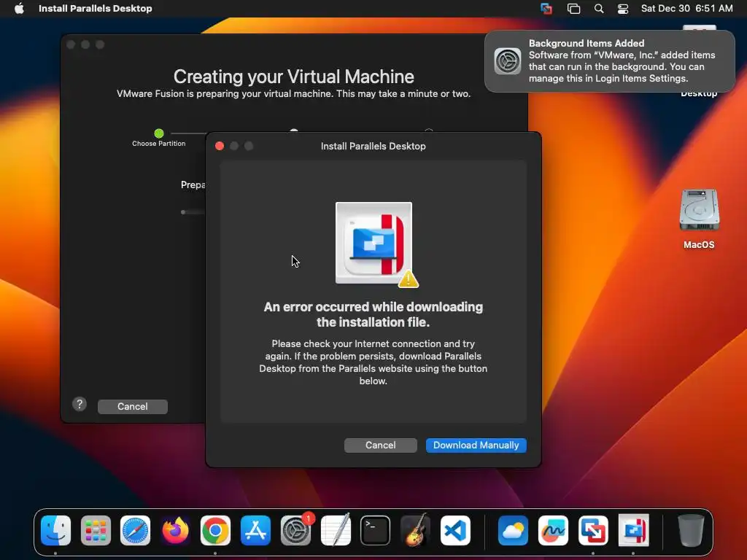Click the 'An error occurred while downloading' message
The width and height of the screenshot is (747, 560).
pyautogui.click(x=373, y=314)
